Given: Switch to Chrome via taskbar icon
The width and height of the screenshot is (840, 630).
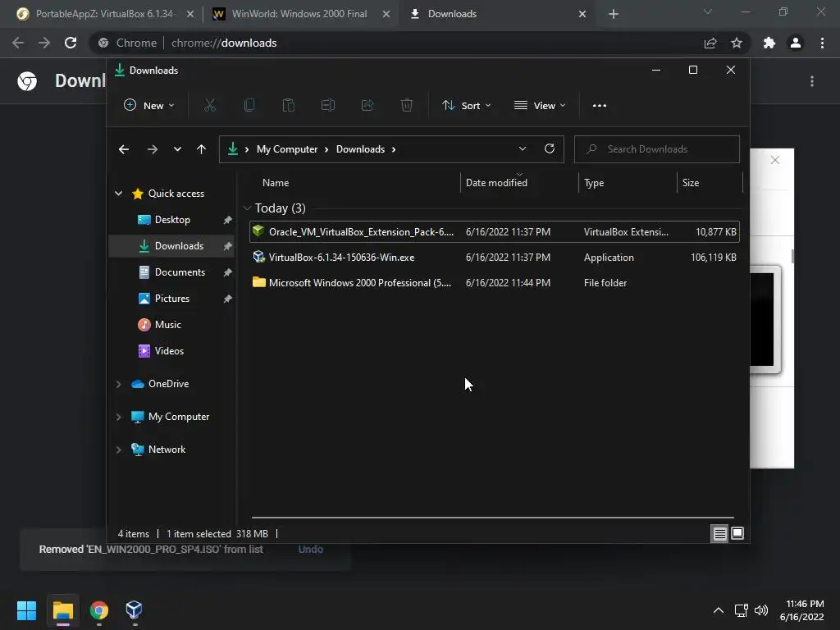Looking at the screenshot, I should click(x=99, y=610).
